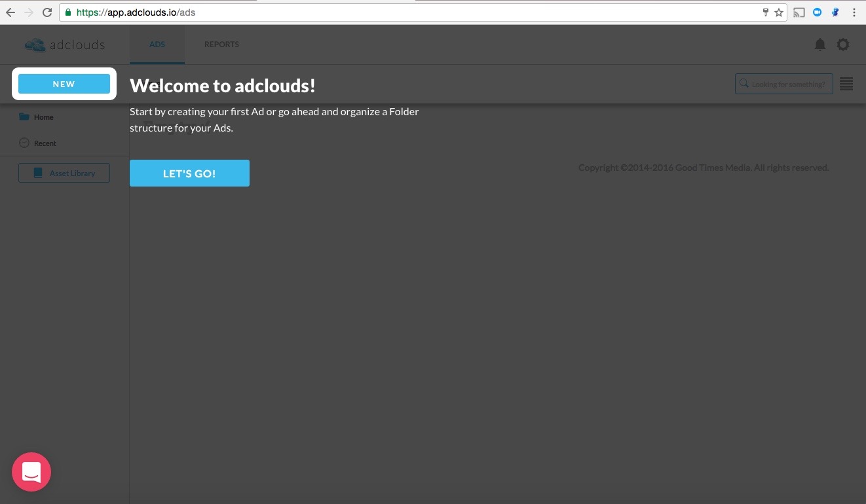866x504 pixels.
Task: Open the Recent items list
Action: coord(38,143)
